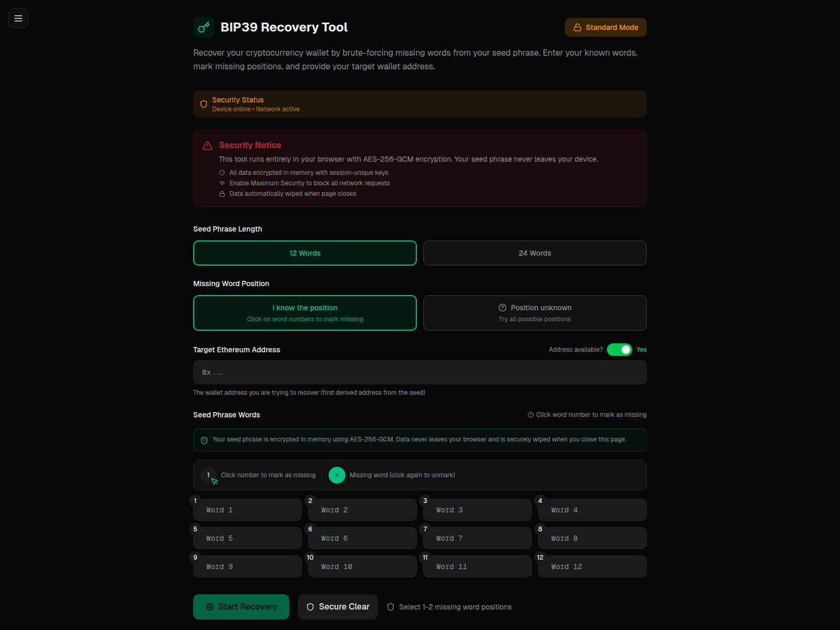Click the gear icon on Start Recovery button

pyautogui.click(x=209, y=606)
